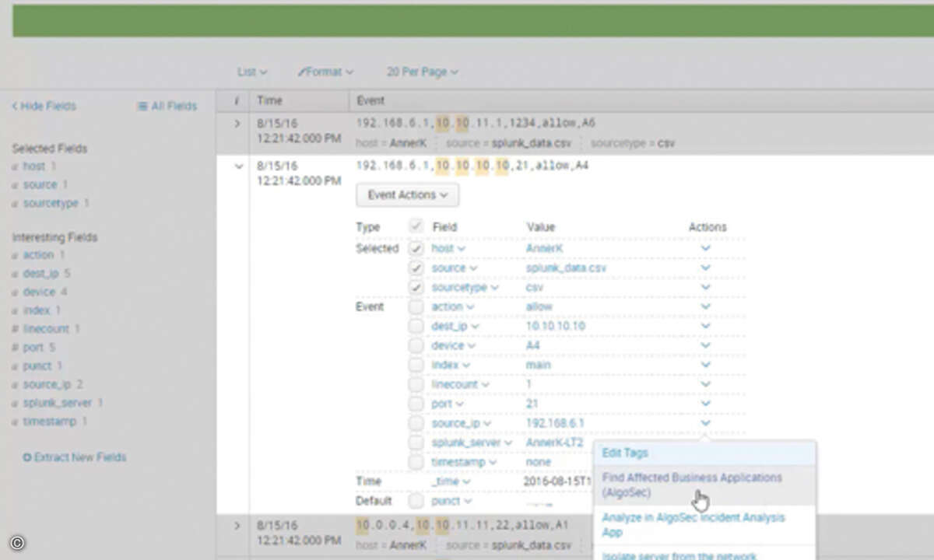Click value 10.10.10.10 in dest_ip row
Image resolution: width=934 pixels, height=560 pixels.
[556, 327]
